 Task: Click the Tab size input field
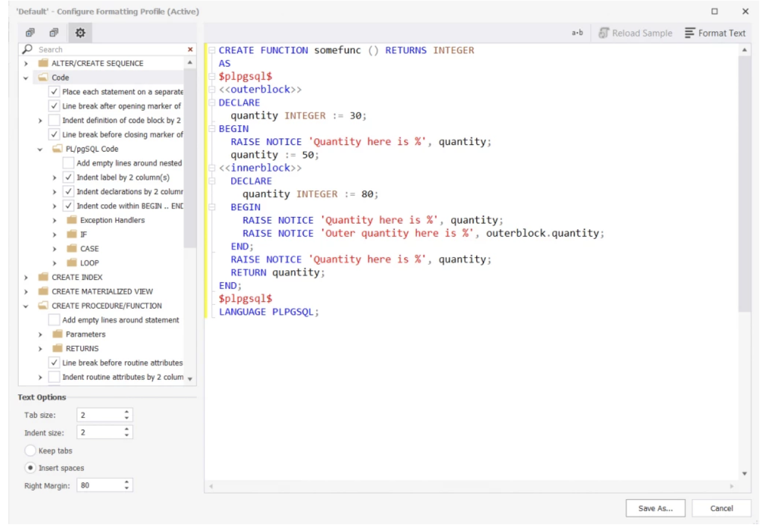[99, 415]
